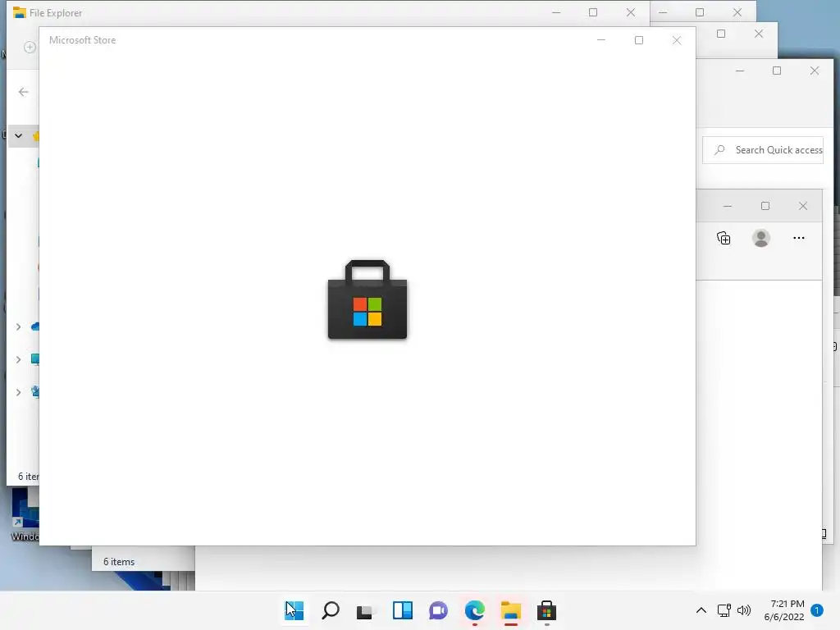Click Back arrow in File Explorer
Screen dimensions: 840x630
23,92
